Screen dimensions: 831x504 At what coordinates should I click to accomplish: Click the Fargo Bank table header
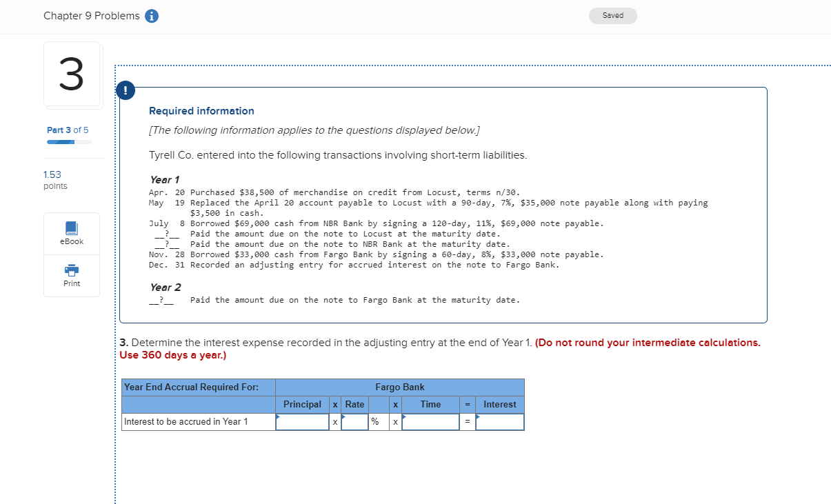(400, 387)
